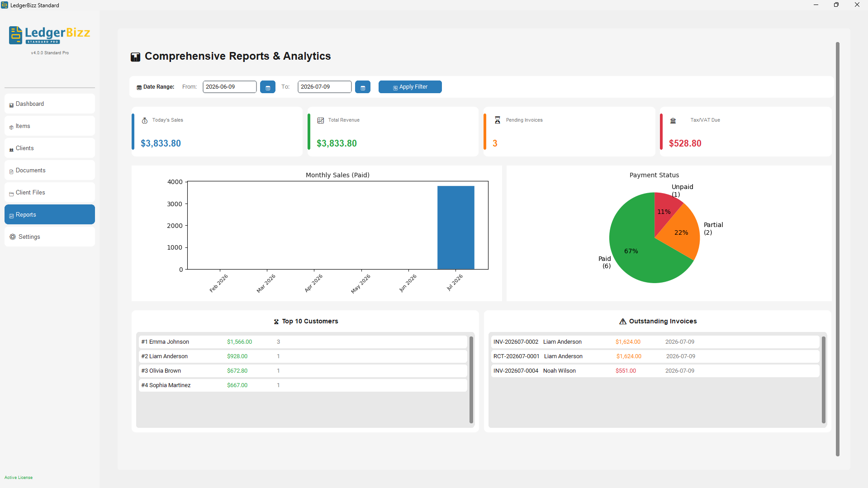The height and width of the screenshot is (488, 868).
Task: Apply the date range filter
Action: tap(410, 87)
